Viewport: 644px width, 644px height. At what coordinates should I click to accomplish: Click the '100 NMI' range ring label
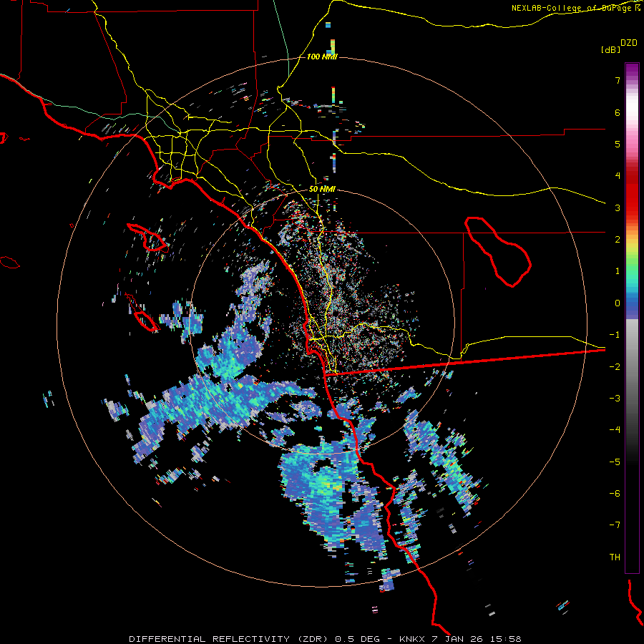pos(322,57)
